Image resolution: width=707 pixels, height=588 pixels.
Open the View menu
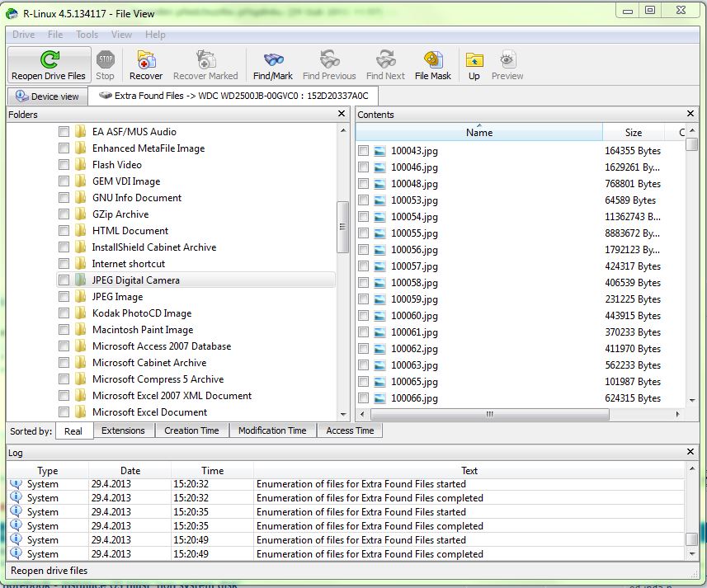(121, 35)
